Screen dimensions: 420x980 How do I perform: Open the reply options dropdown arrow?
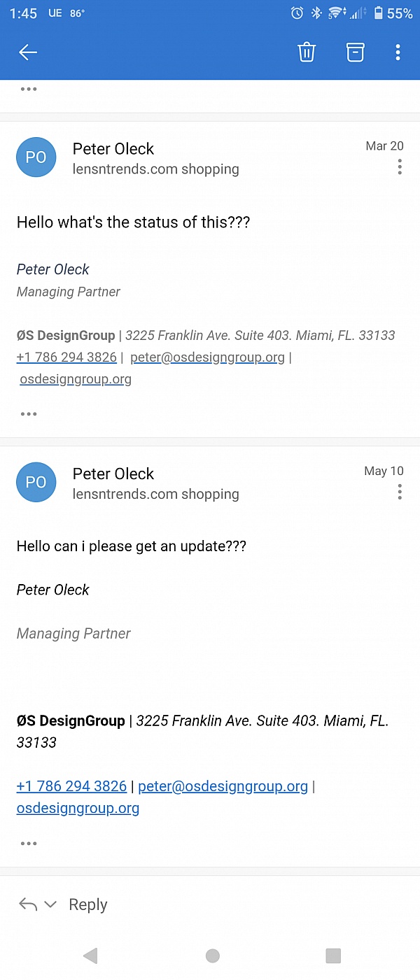tap(50, 904)
